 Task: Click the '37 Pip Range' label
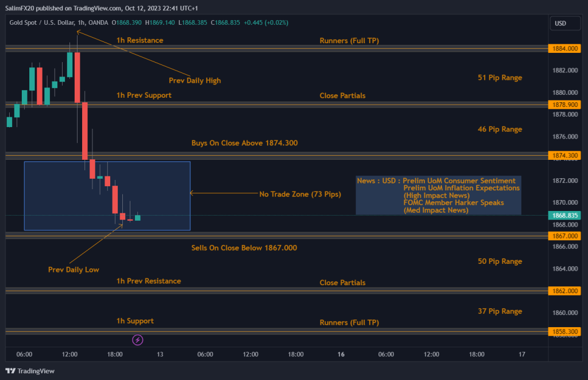pyautogui.click(x=500, y=311)
